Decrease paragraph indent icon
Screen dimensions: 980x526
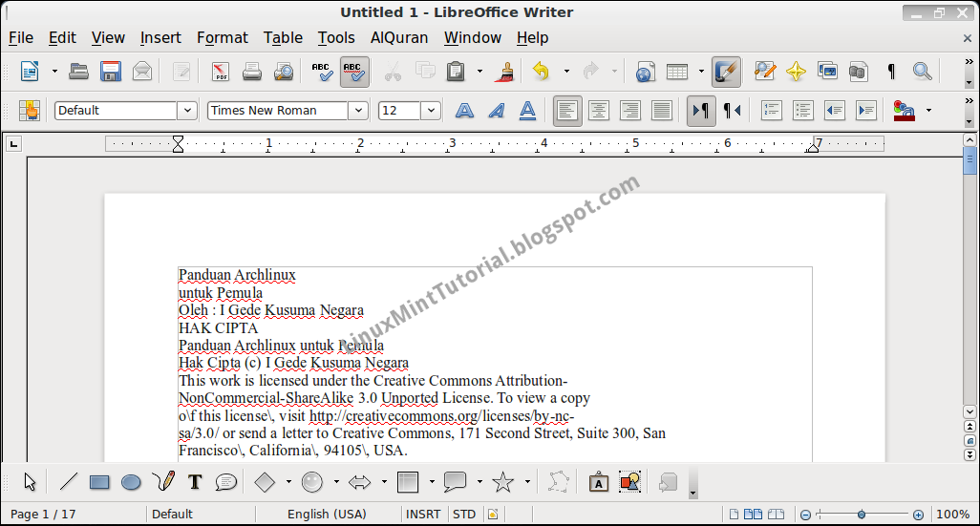[x=835, y=111]
